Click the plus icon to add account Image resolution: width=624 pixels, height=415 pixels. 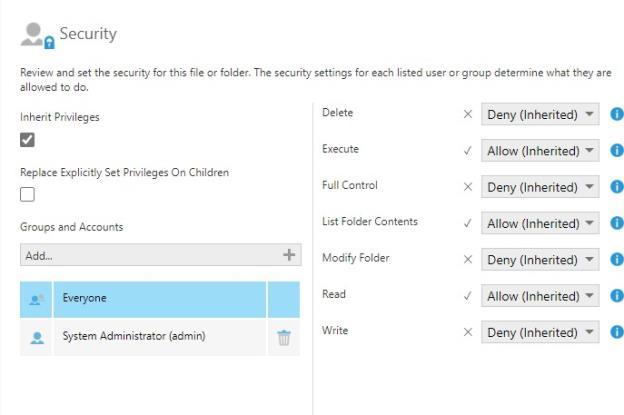[289, 255]
